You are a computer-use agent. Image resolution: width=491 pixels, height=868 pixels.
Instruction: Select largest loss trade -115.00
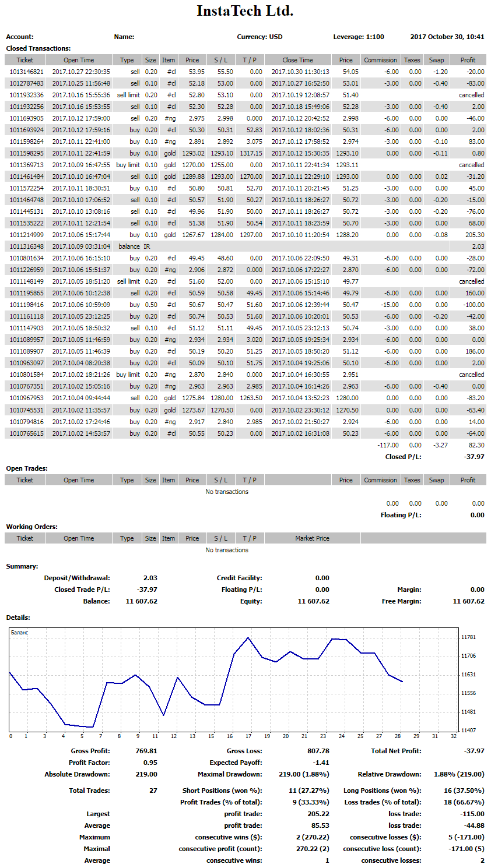coord(472,814)
